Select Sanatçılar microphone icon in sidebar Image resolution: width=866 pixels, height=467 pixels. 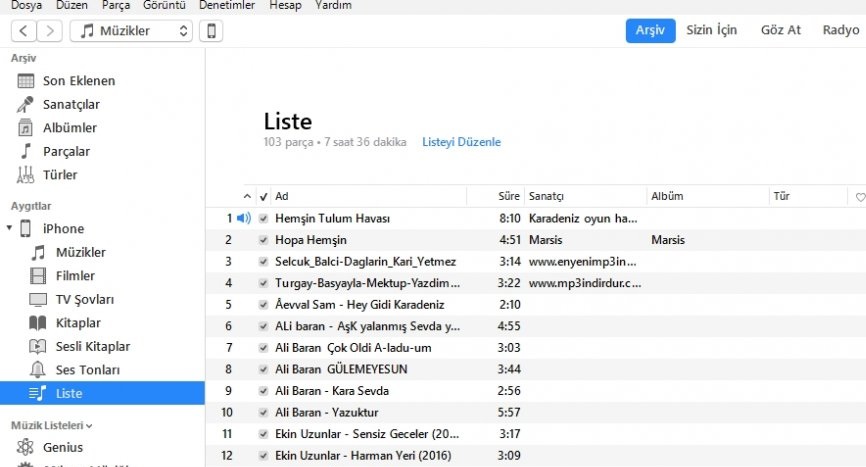point(25,104)
